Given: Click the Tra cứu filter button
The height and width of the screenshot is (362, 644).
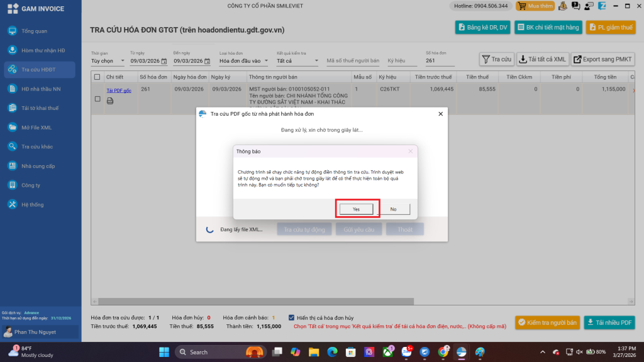Looking at the screenshot, I should click(x=496, y=59).
